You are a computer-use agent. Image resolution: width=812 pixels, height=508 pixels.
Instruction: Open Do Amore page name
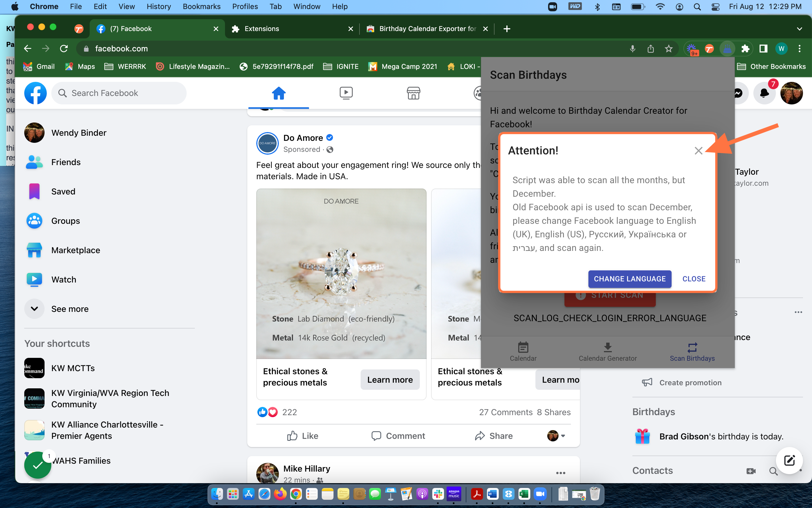(303, 138)
